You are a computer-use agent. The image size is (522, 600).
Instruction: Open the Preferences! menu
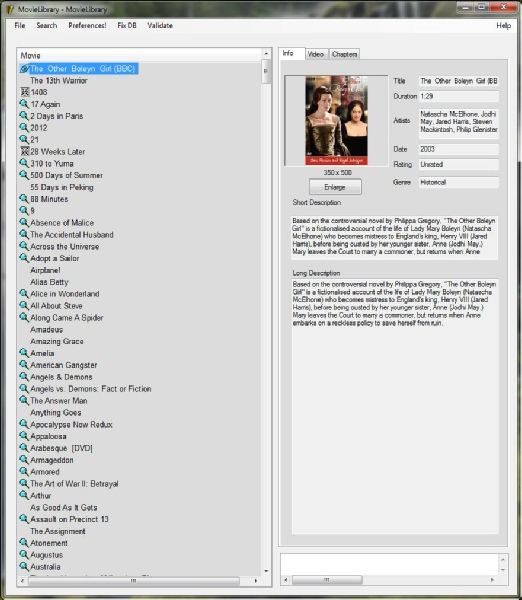coord(87,25)
